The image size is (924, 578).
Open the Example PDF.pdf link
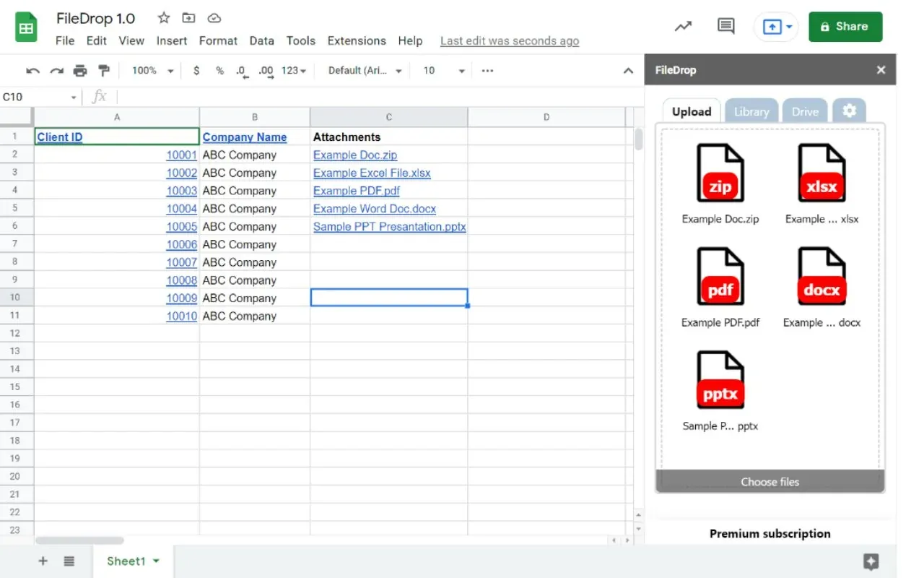click(x=356, y=190)
